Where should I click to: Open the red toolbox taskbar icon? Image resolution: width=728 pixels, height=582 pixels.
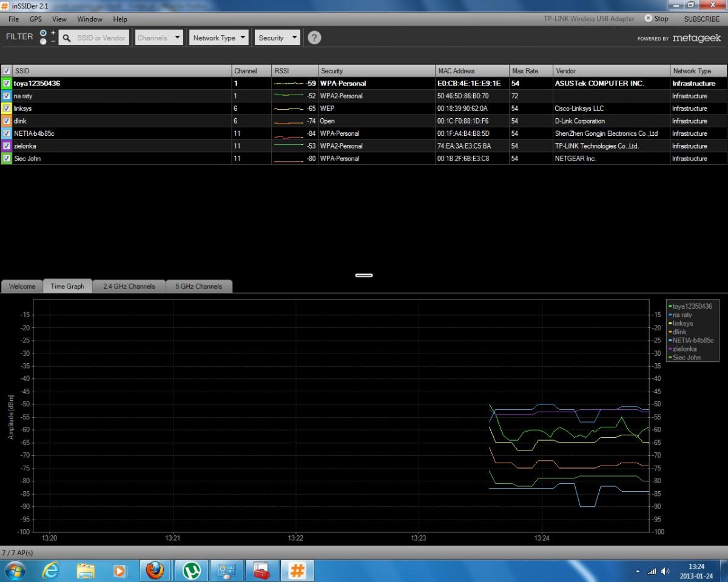[x=262, y=570]
